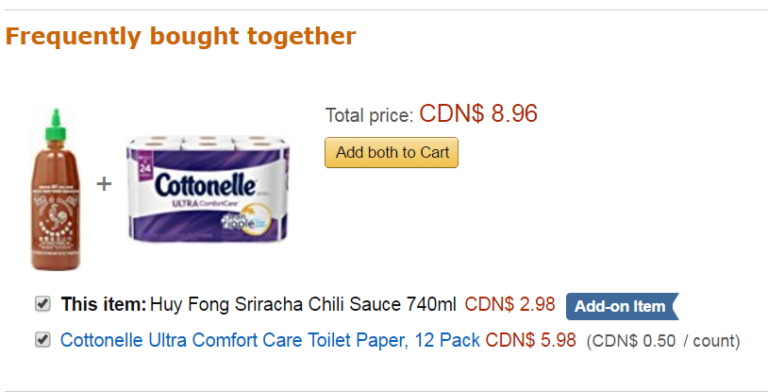
Task: Click the Total price label
Action: click(x=369, y=116)
